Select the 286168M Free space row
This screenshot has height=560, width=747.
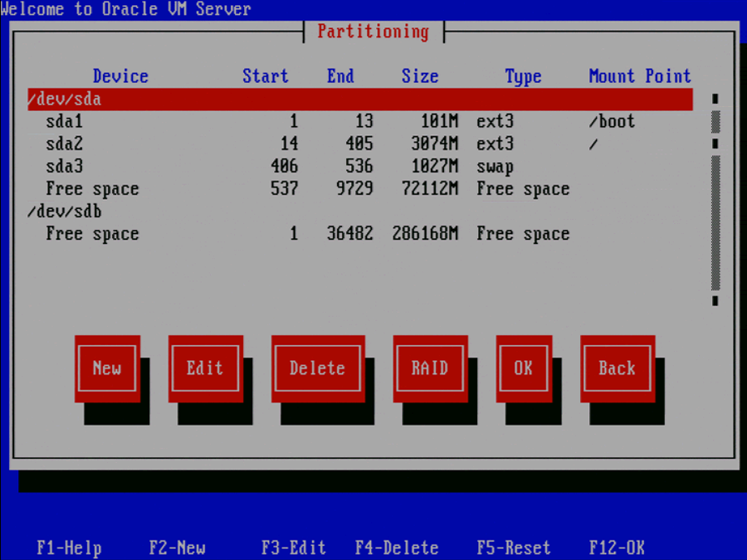(360, 233)
